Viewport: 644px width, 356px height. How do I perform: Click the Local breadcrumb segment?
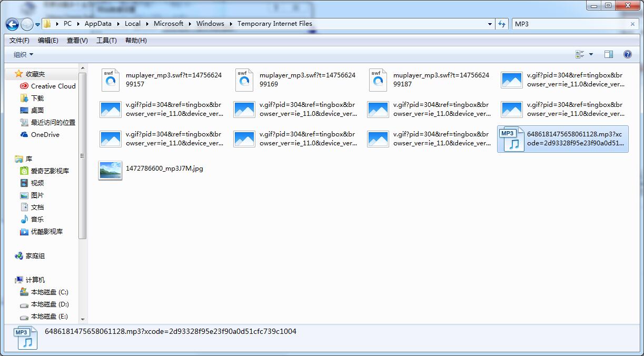pos(133,24)
